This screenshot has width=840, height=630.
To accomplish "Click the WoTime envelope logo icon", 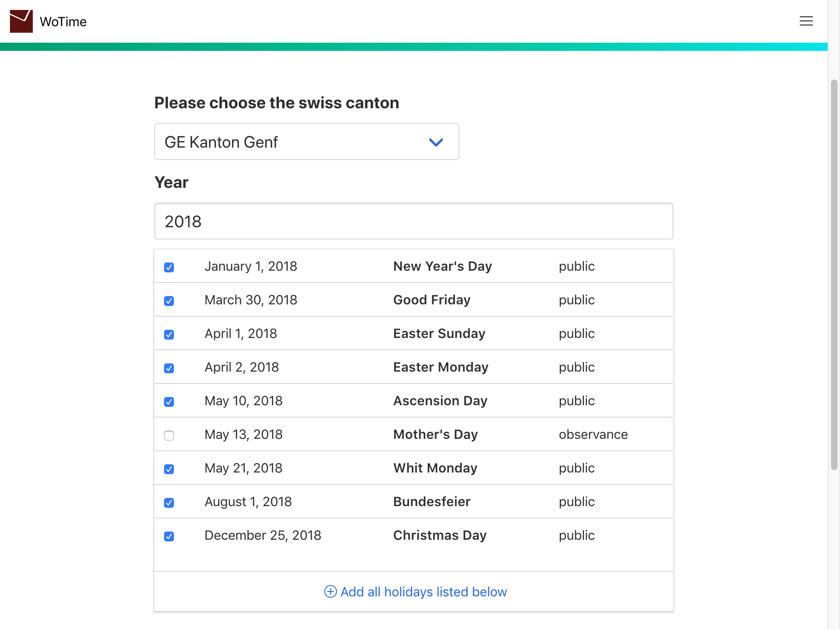I will point(21,21).
